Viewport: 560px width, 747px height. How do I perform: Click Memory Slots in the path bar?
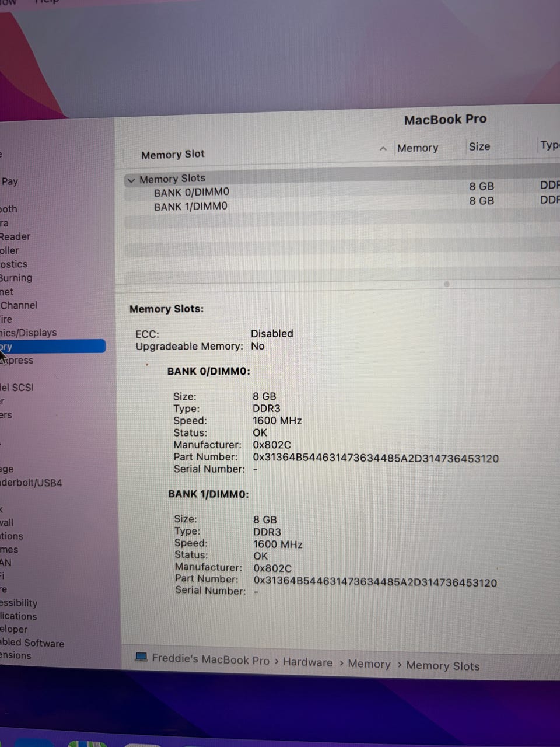pyautogui.click(x=443, y=666)
